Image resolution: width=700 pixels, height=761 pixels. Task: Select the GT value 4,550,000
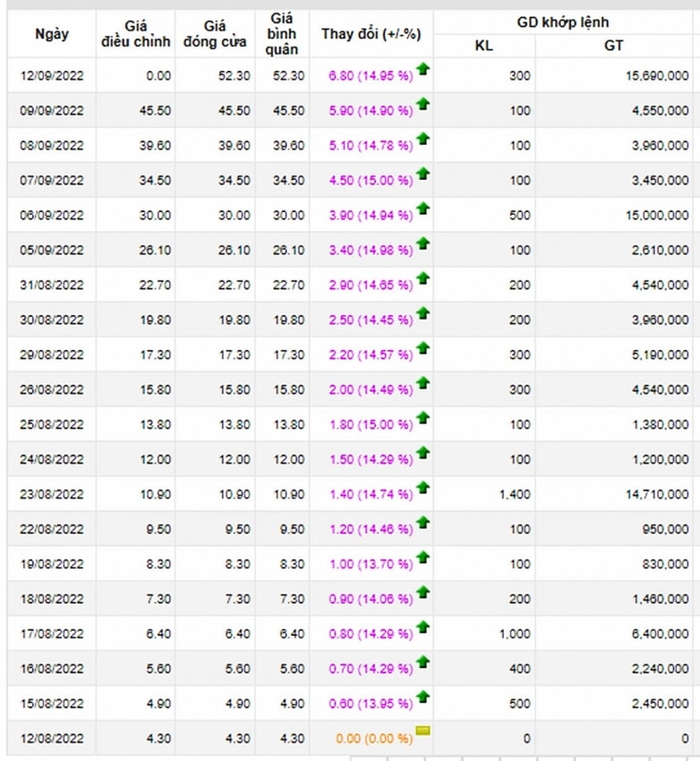click(x=660, y=111)
